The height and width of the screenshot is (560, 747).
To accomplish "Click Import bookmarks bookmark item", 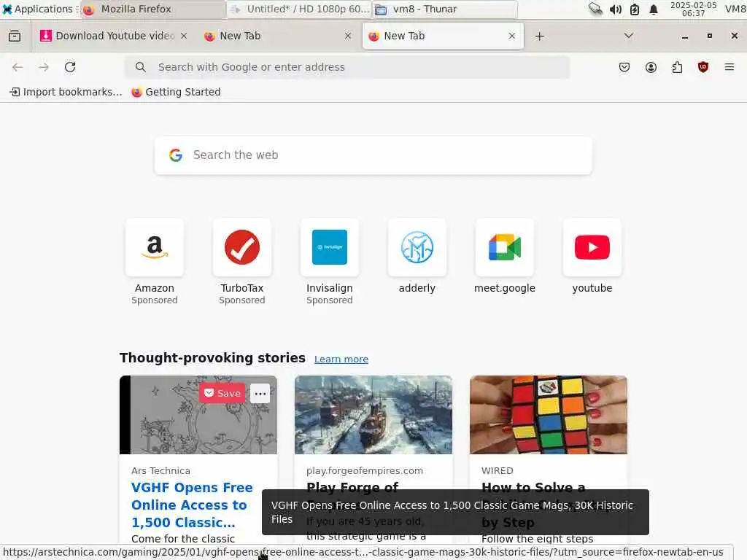I will tap(66, 92).
